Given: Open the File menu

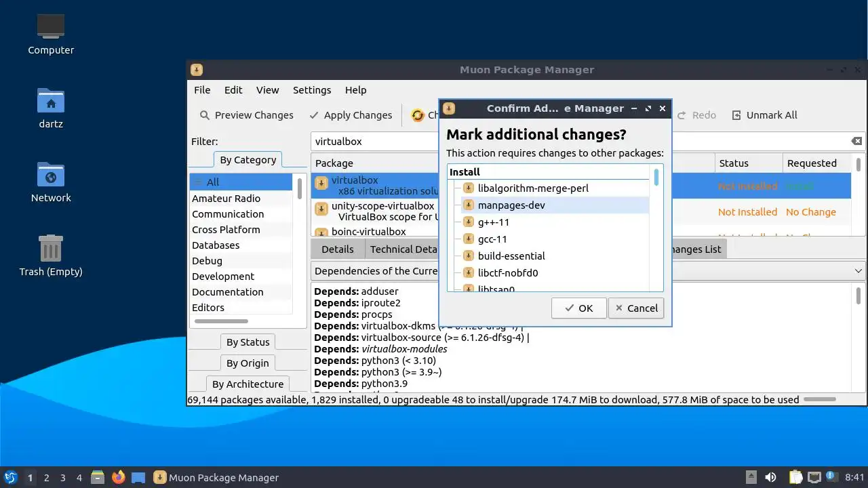Looking at the screenshot, I should (x=202, y=89).
